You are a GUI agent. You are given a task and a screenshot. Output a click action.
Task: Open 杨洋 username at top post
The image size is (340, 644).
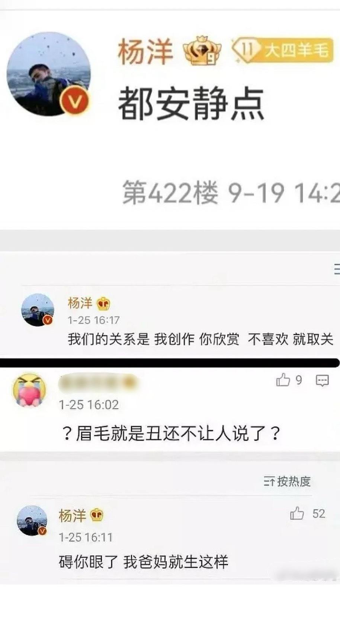pyautogui.click(x=145, y=51)
